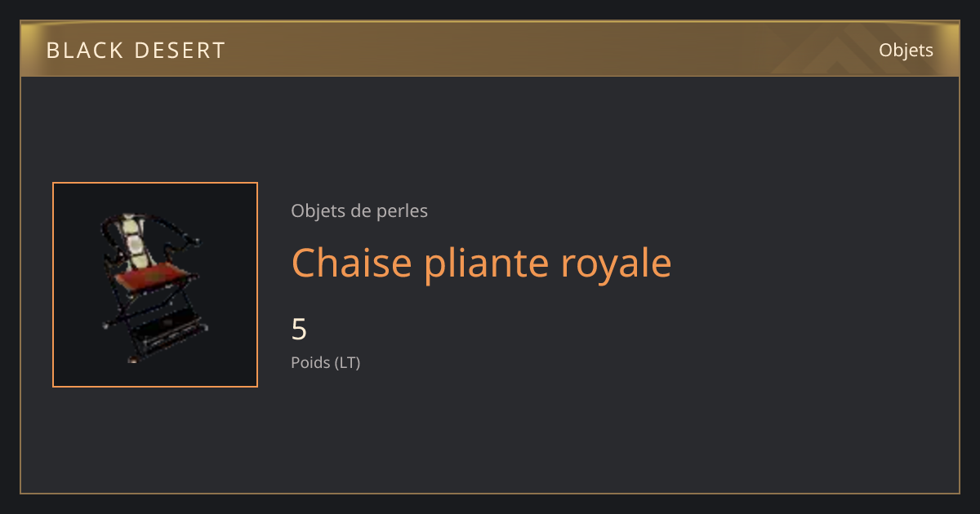This screenshot has width=980, height=514.
Task: Click the BLACK DESERT header logo text
Action: tap(136, 51)
